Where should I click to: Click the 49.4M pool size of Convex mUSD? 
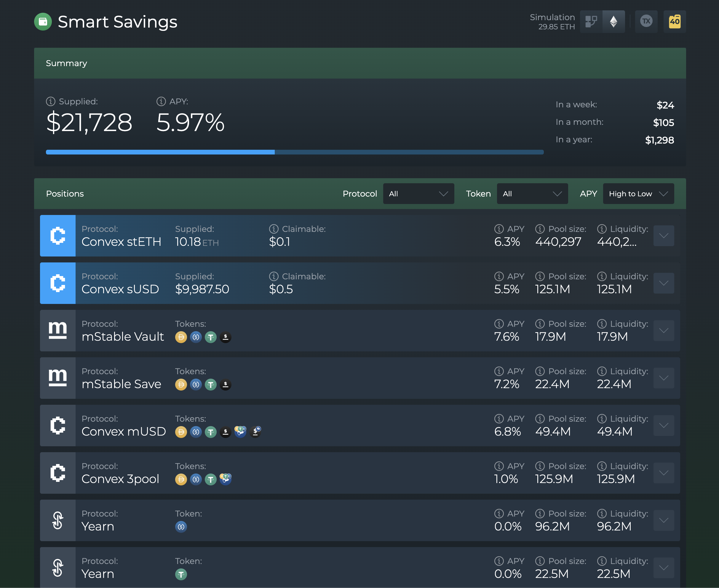pyautogui.click(x=553, y=431)
